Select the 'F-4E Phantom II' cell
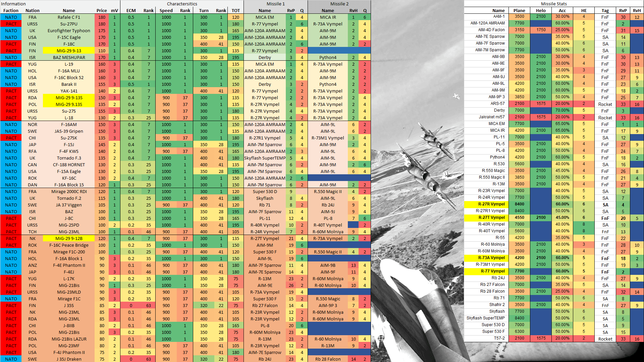This screenshot has height=362, width=644. pos(69,265)
